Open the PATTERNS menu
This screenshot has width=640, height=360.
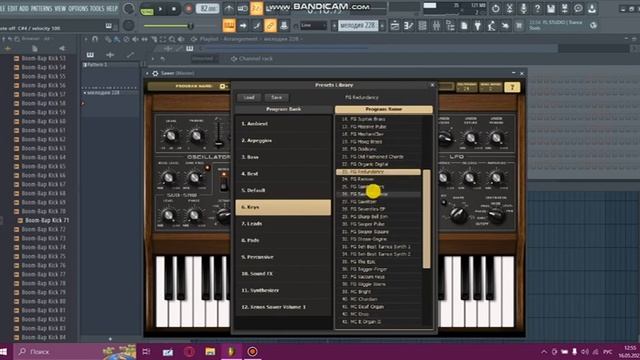tap(42, 9)
